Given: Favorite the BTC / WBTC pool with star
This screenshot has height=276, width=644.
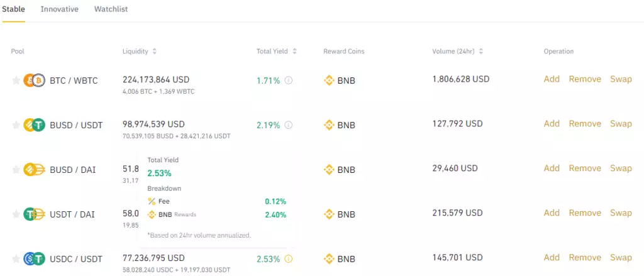Looking at the screenshot, I should click(16, 80).
